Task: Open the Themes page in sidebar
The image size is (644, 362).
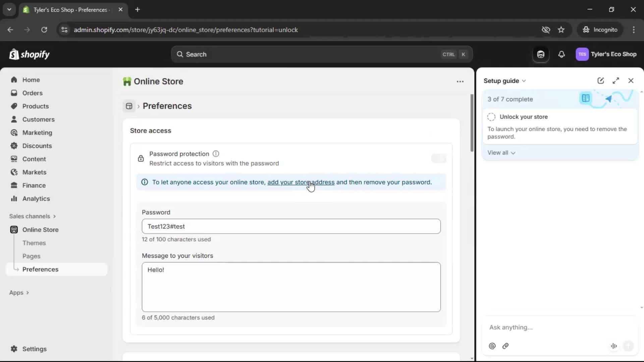Action: [34, 243]
